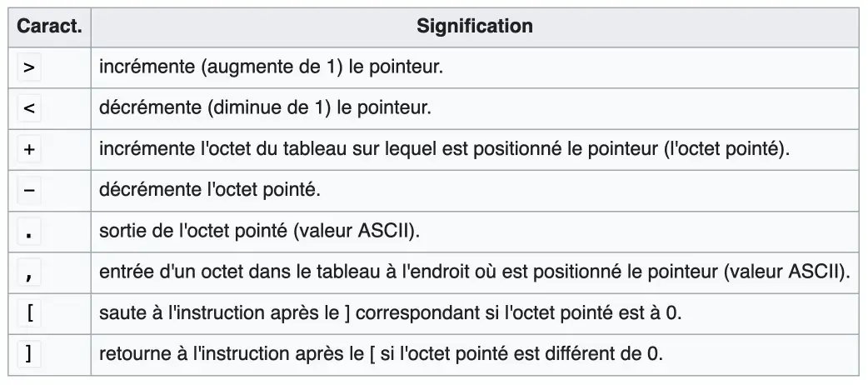The width and height of the screenshot is (868, 385).
Task: Select the ] character code box
Action: (x=29, y=354)
